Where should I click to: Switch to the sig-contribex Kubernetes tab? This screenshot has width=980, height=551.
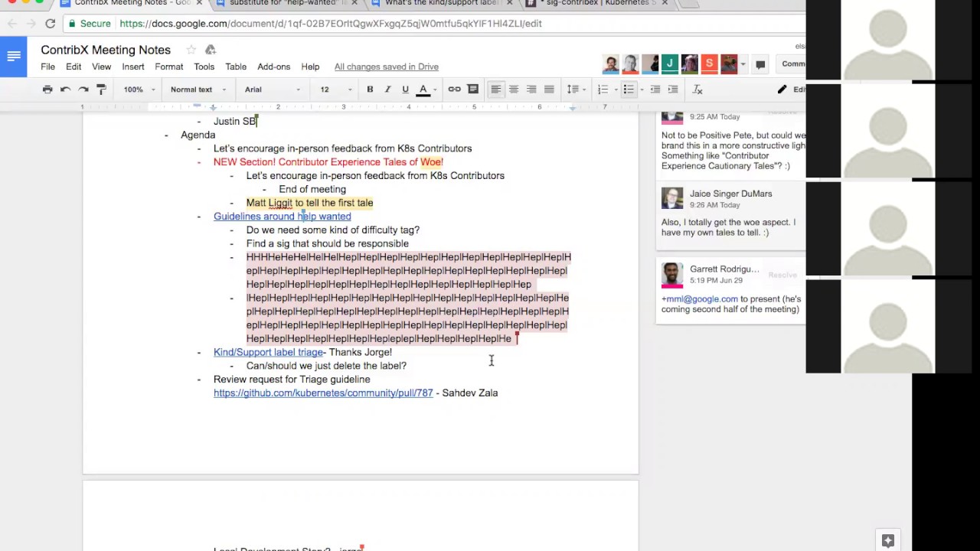point(597,4)
